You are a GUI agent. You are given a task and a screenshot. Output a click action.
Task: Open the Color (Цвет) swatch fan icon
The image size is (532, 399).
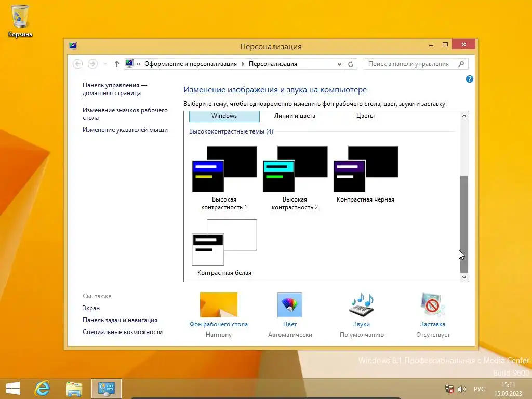point(290,304)
